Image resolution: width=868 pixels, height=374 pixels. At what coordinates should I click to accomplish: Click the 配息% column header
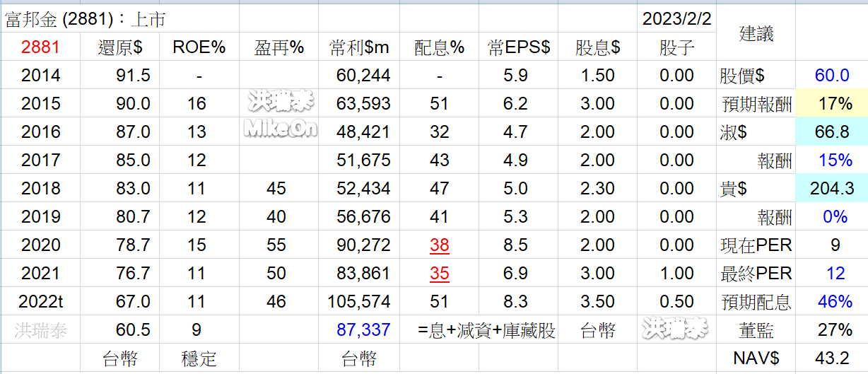pyautogui.click(x=439, y=47)
